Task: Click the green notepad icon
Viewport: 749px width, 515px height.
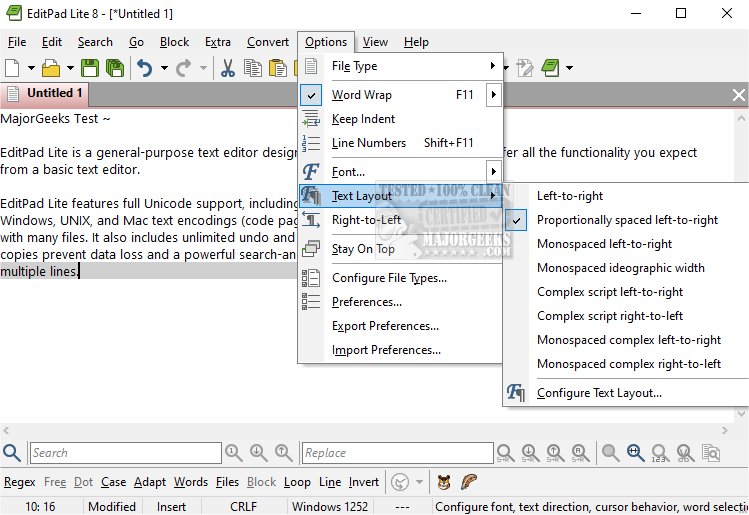Action: point(549,68)
